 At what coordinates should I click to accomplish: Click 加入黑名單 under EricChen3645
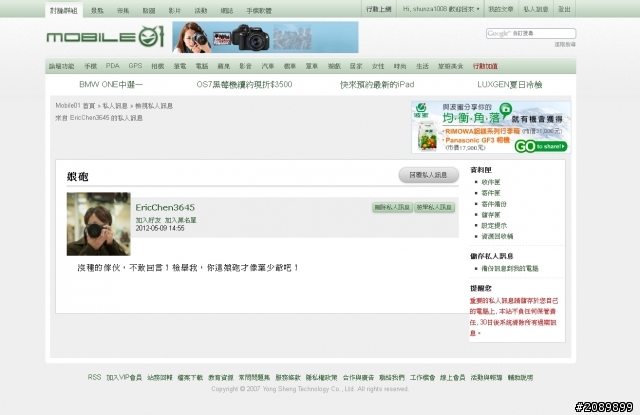click(180, 220)
